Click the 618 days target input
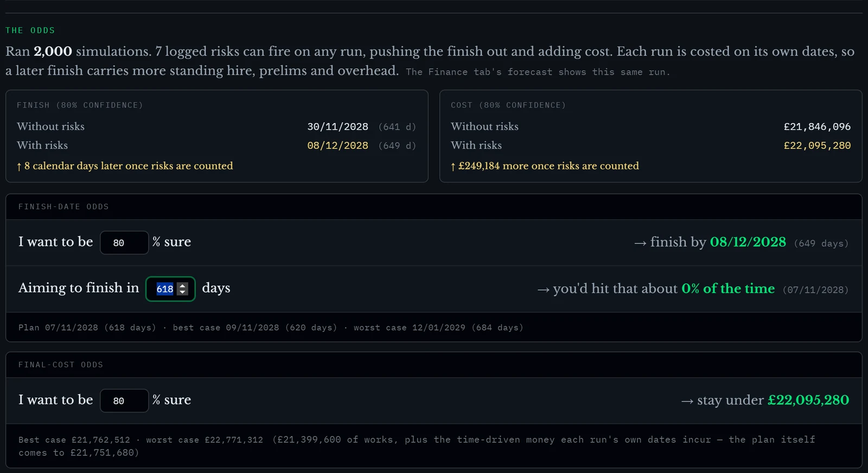 [x=170, y=289]
